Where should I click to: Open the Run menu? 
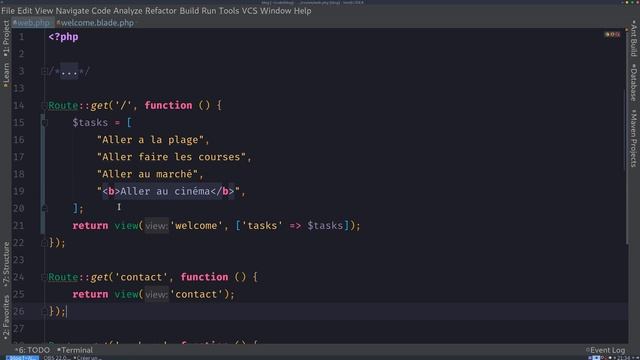[x=209, y=11]
